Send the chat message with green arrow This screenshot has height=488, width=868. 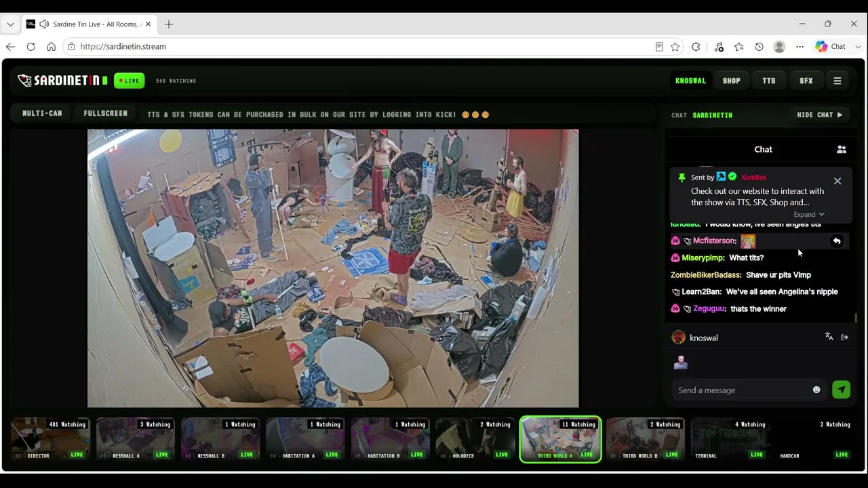tap(841, 390)
